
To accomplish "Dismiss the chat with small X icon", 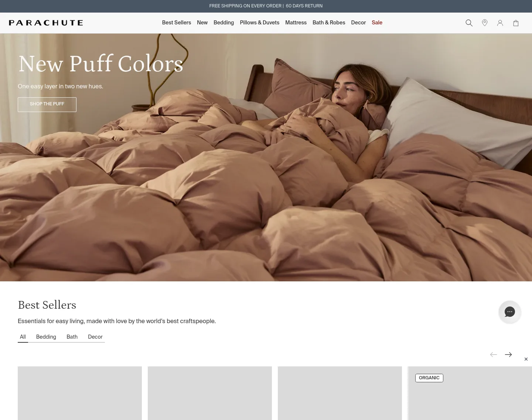I will [526, 359].
